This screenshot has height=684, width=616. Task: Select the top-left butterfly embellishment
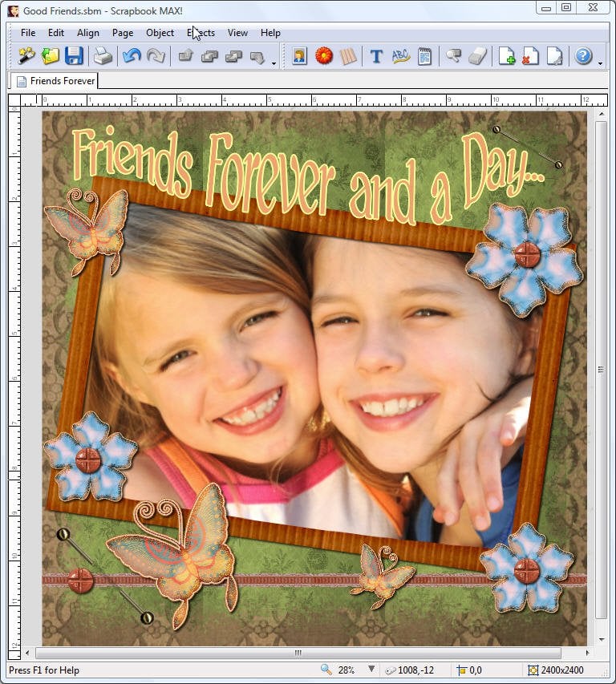pos(87,231)
